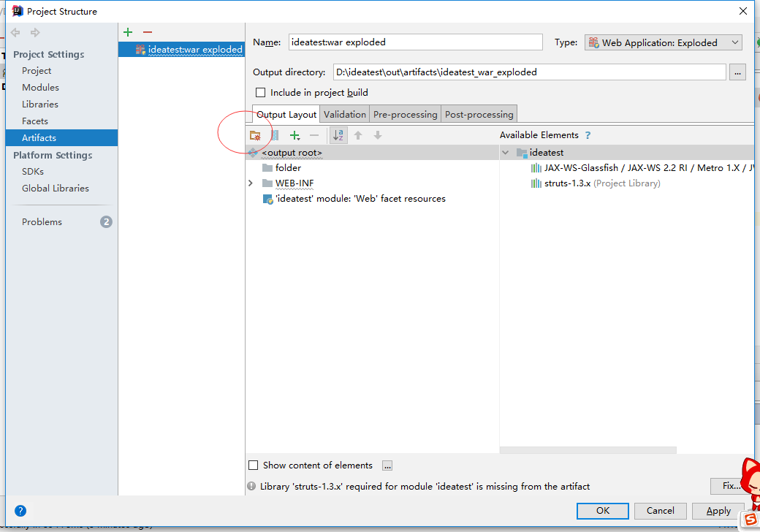
Task: Open the browse output directory ellipsis button
Action: pyautogui.click(x=737, y=72)
